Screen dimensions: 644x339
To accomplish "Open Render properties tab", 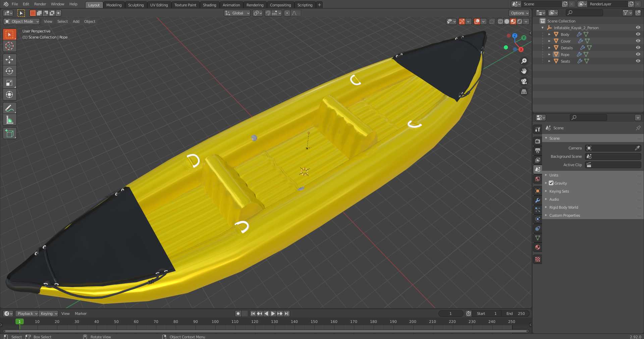I will [x=538, y=141].
